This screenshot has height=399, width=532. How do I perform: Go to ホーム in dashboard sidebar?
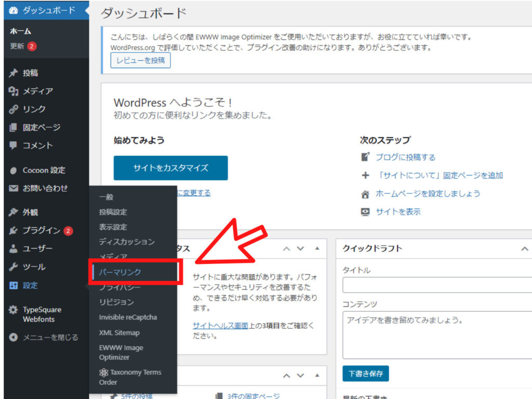20,31
